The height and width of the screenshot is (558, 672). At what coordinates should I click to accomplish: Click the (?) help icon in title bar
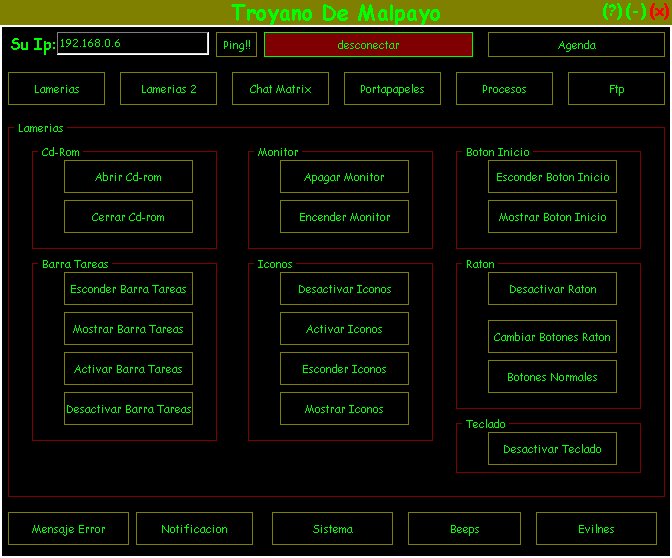point(612,12)
